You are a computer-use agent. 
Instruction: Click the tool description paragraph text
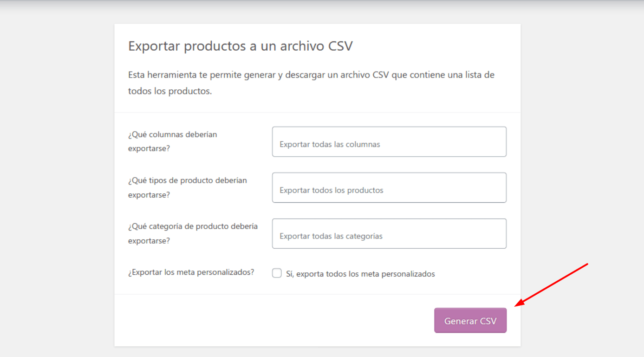pyautogui.click(x=311, y=83)
